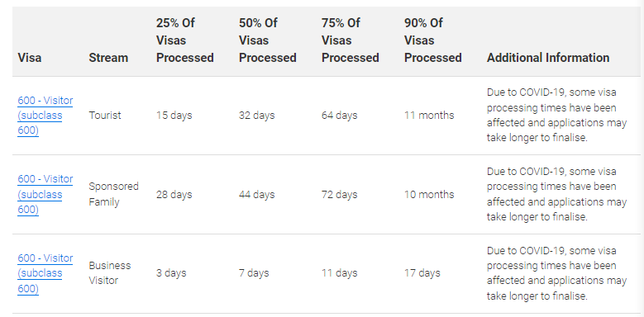Click the Visa column header
The height and width of the screenshot is (317, 644).
tap(30, 58)
